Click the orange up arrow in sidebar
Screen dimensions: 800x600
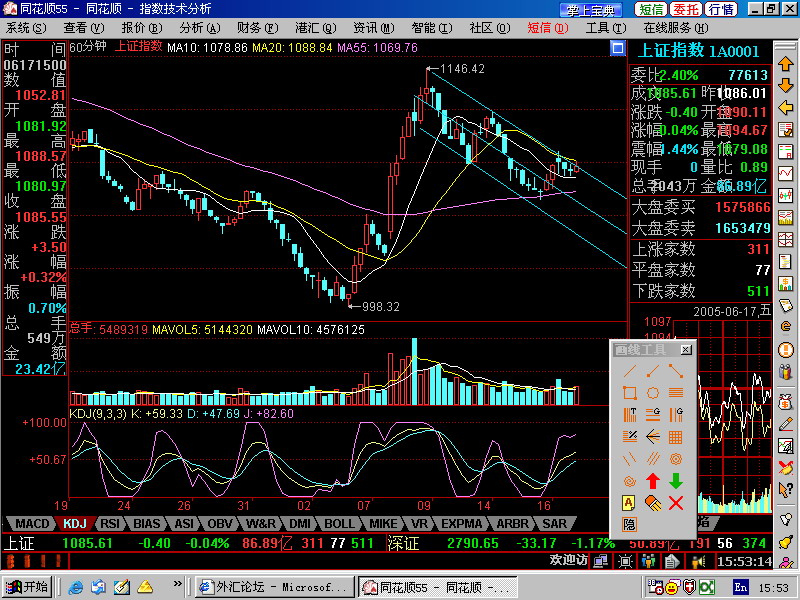click(x=786, y=64)
